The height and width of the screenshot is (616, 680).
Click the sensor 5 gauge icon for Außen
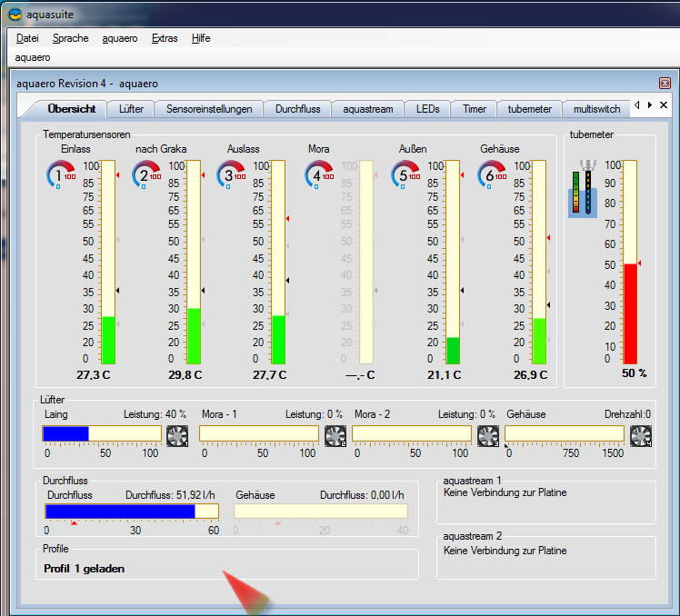click(405, 174)
